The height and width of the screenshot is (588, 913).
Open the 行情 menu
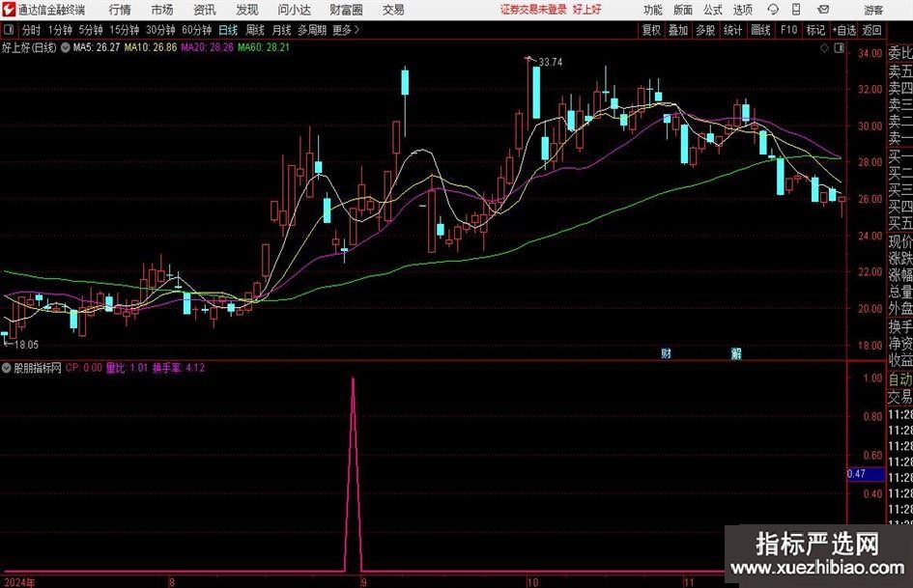pos(120,10)
